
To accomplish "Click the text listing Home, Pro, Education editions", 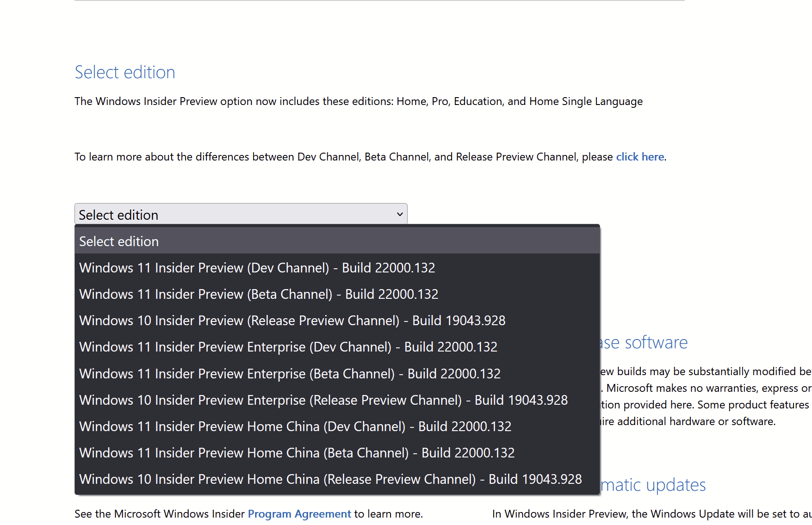I will click(x=359, y=101).
